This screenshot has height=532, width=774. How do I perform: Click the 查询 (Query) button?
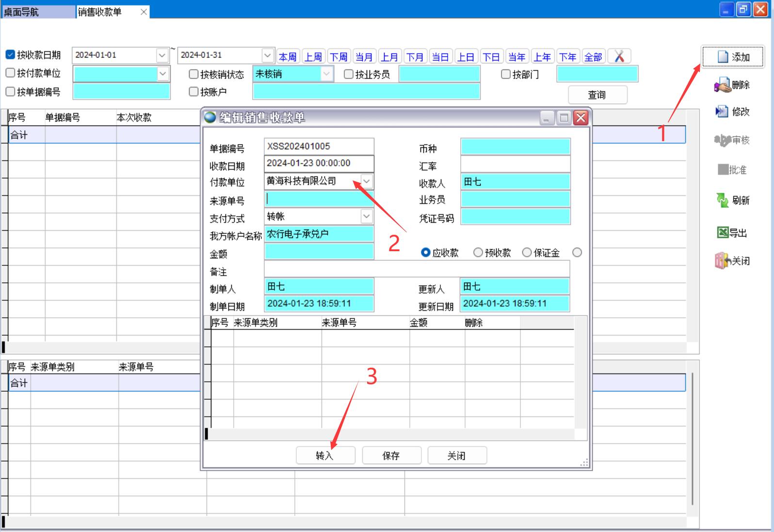pyautogui.click(x=597, y=95)
